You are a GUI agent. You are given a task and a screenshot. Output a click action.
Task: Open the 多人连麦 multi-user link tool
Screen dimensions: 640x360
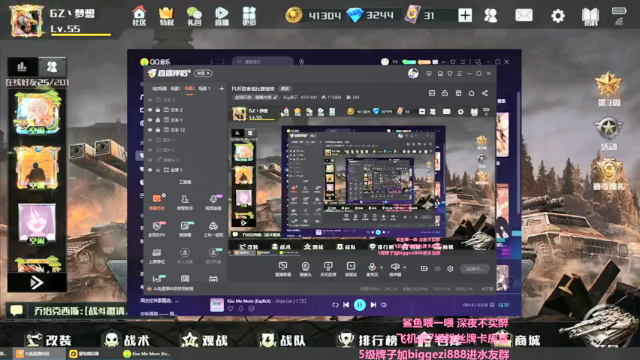pos(184,256)
